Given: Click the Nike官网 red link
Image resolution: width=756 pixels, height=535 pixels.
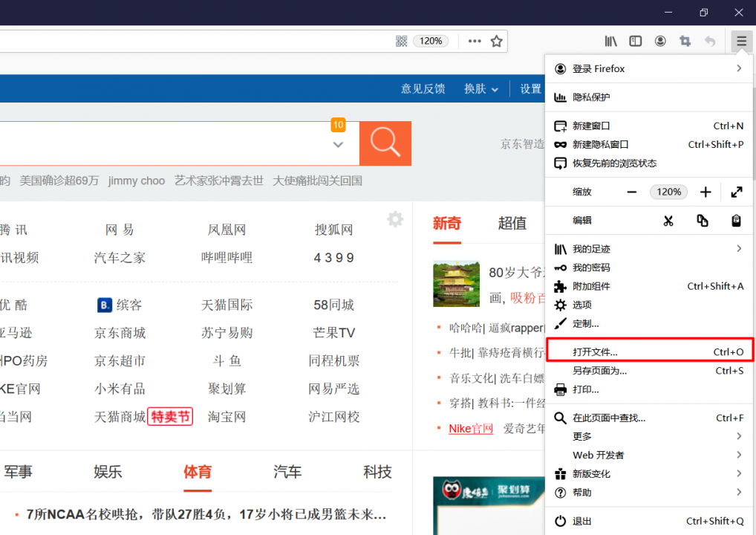Looking at the screenshot, I should pyautogui.click(x=471, y=429).
